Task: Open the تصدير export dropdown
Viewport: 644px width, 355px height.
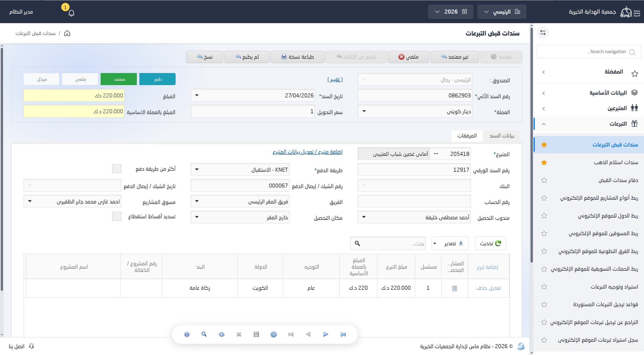Action: [450, 243]
